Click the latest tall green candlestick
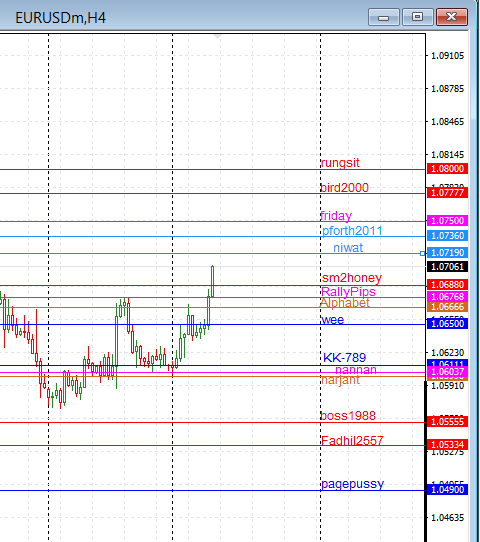 212,281
